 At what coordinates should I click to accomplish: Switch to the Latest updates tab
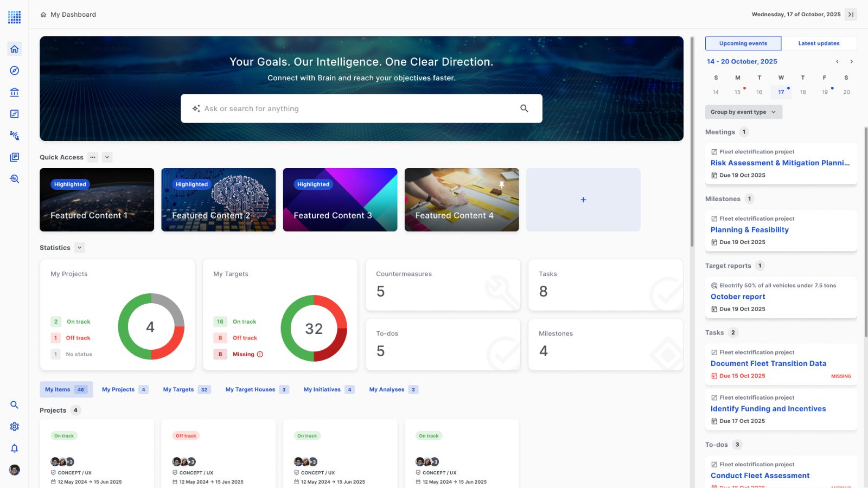tap(819, 43)
